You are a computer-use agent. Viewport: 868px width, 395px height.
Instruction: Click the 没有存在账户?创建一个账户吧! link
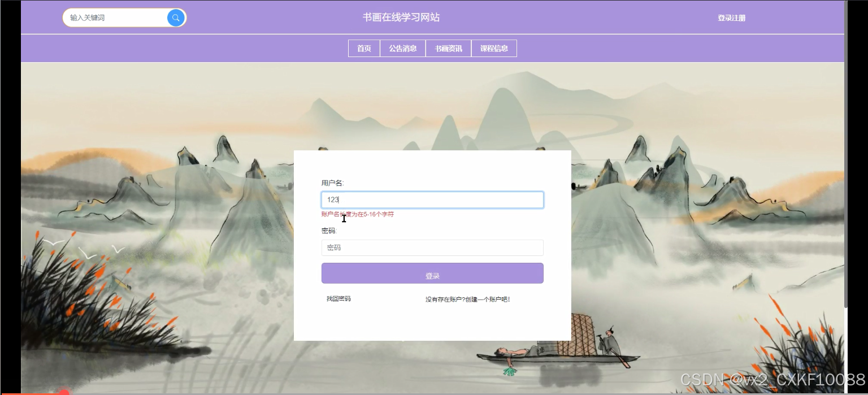[x=468, y=299]
